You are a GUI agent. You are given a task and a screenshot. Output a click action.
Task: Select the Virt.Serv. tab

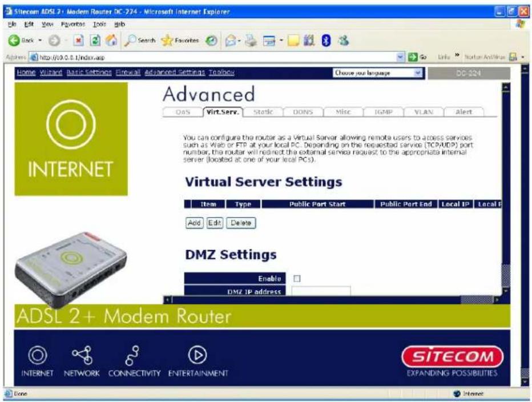(223, 112)
